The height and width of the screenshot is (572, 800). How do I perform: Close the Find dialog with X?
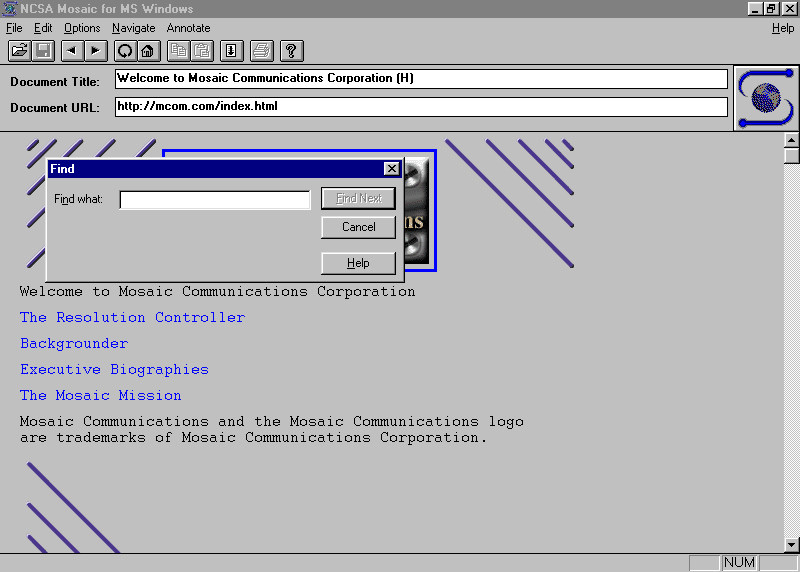tap(391, 169)
